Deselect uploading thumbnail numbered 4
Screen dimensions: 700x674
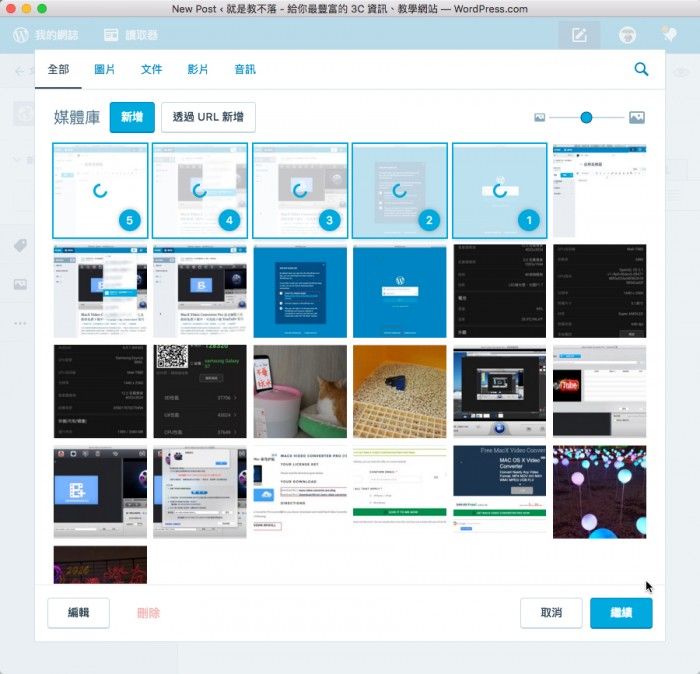click(x=200, y=191)
